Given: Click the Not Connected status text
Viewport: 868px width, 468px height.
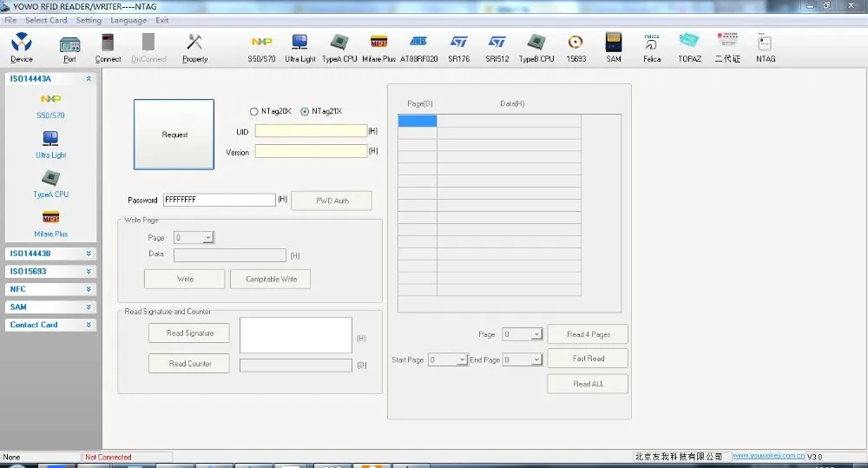Looking at the screenshot, I should coord(108,457).
